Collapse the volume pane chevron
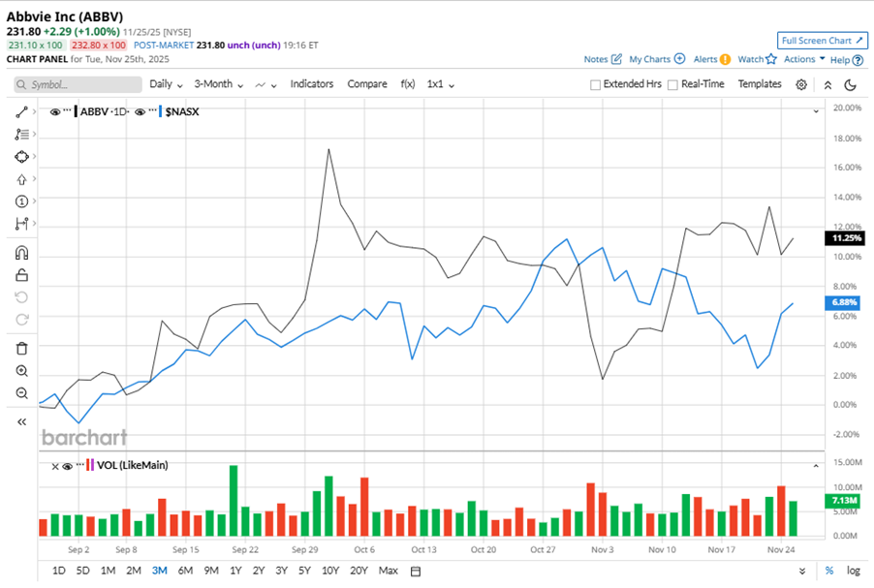The width and height of the screenshot is (874, 588). point(816,465)
